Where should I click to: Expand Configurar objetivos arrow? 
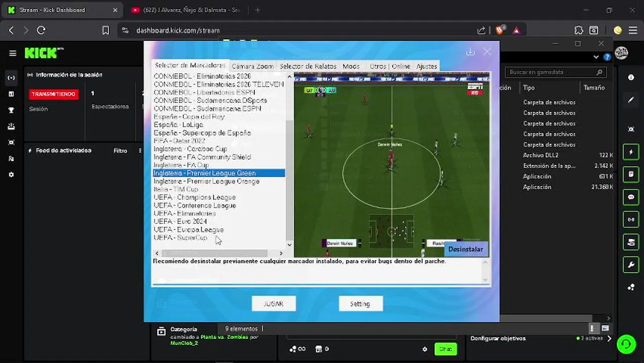coord(609,338)
